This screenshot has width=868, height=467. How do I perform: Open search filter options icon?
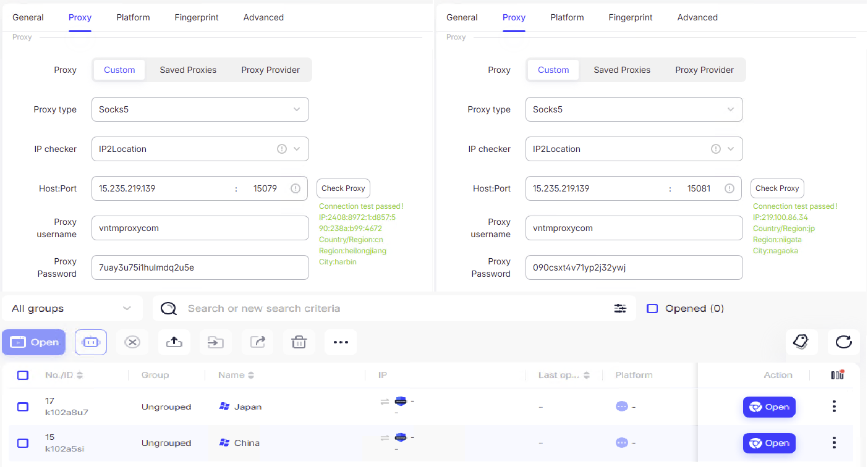pos(620,308)
